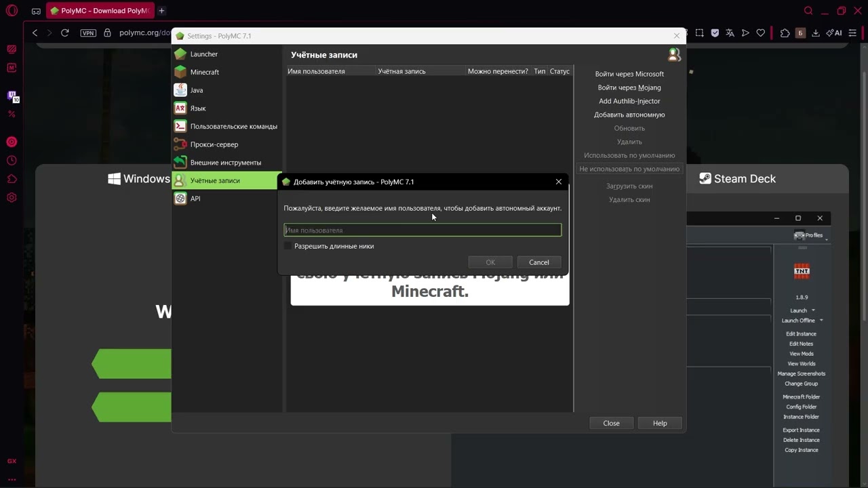Open Opera settings gear in the sidebar
The height and width of the screenshot is (488, 868).
coord(12,198)
